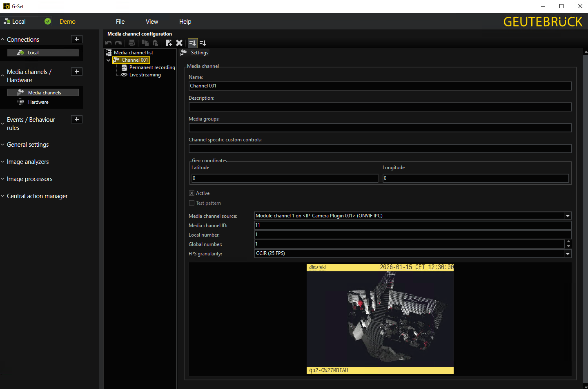Viewport: 588px width, 389px height.
Task: Click the undo arrow in toolbar
Action: coord(108,43)
